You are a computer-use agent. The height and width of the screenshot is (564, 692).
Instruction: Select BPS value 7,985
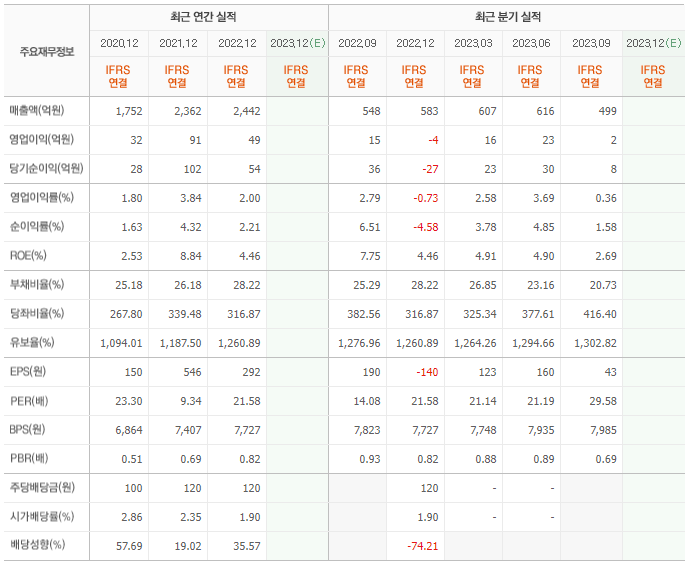tap(603, 430)
